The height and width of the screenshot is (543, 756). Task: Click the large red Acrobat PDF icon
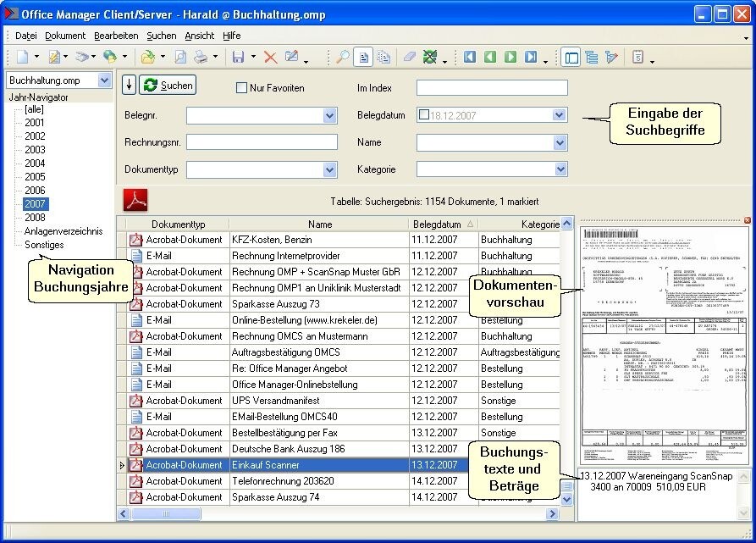coord(135,200)
